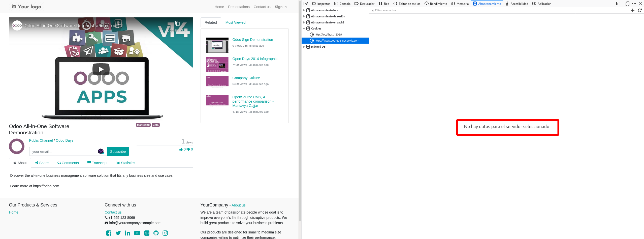Viewport: 644px width, 239px height.
Task: Click the thumbs up like icon
Action: click(181, 149)
